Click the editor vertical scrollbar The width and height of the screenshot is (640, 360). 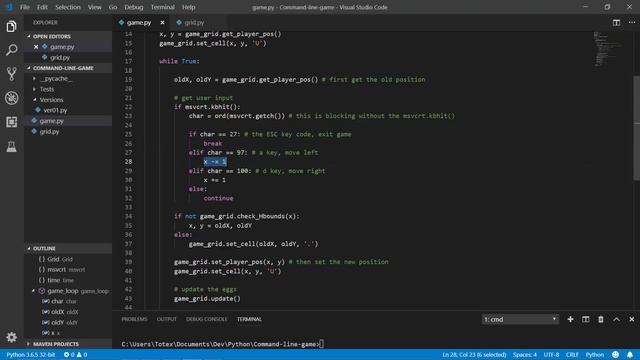637,129
